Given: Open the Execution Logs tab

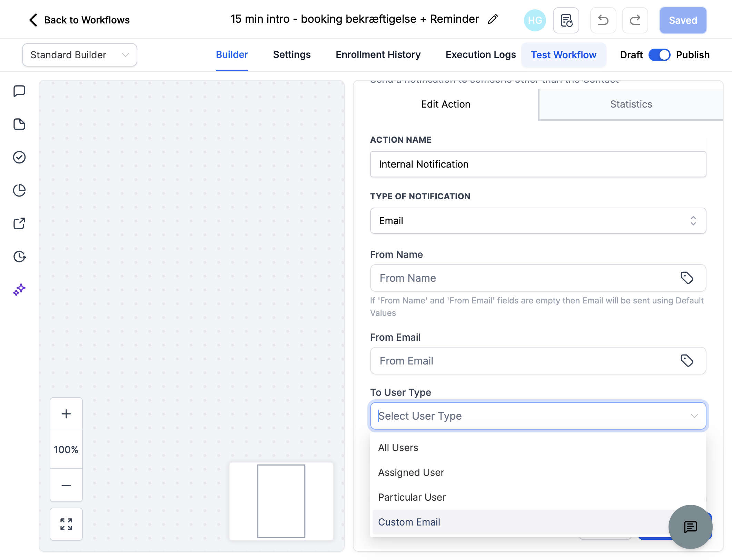Looking at the screenshot, I should 481,55.
